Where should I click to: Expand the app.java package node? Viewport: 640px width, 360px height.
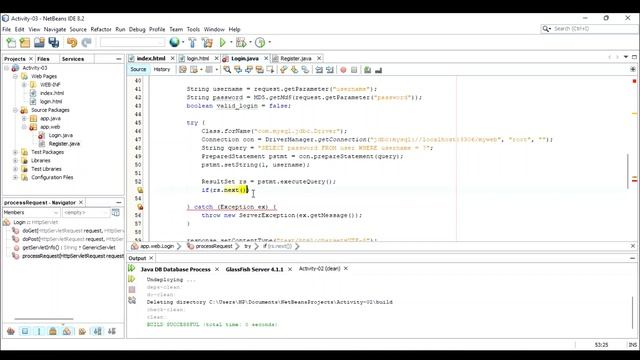pos(24,118)
